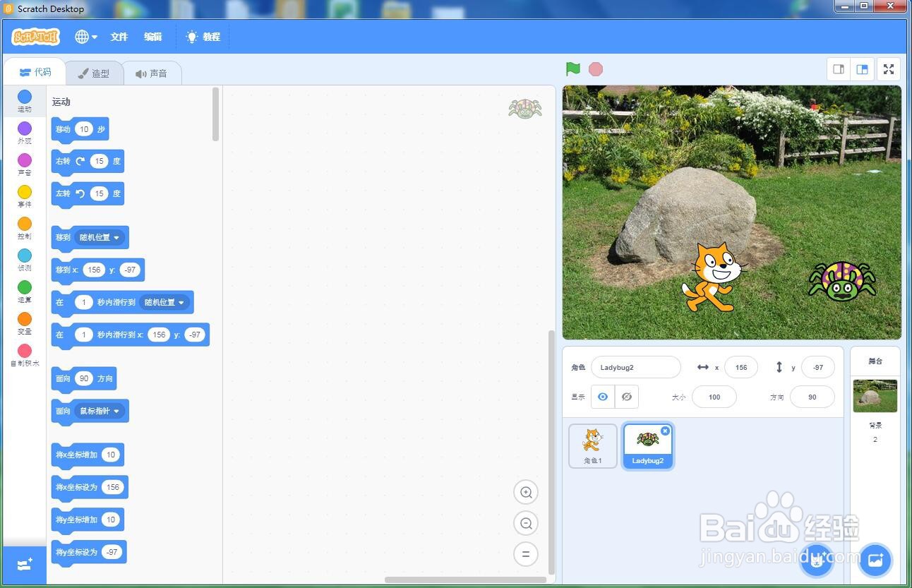This screenshot has height=588, width=912.
Task: Edit degrees value in 右转 block
Action: click(99, 161)
